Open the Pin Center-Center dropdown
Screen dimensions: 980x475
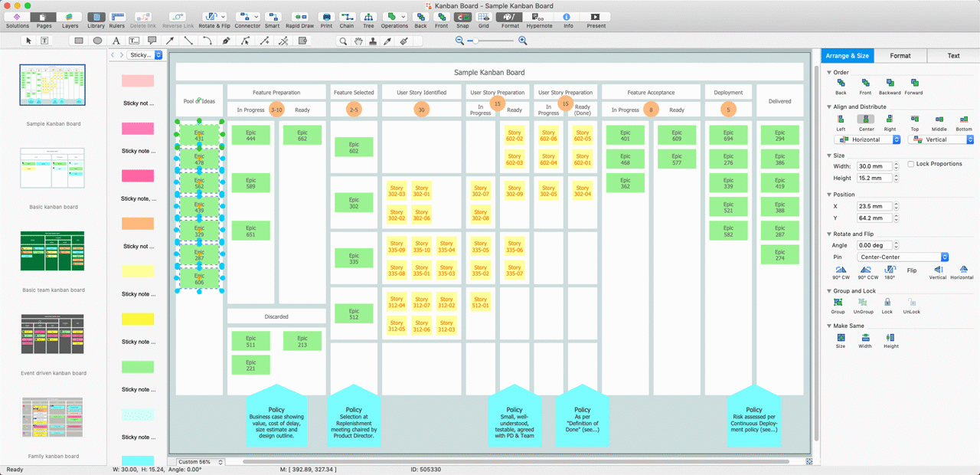[x=903, y=257]
